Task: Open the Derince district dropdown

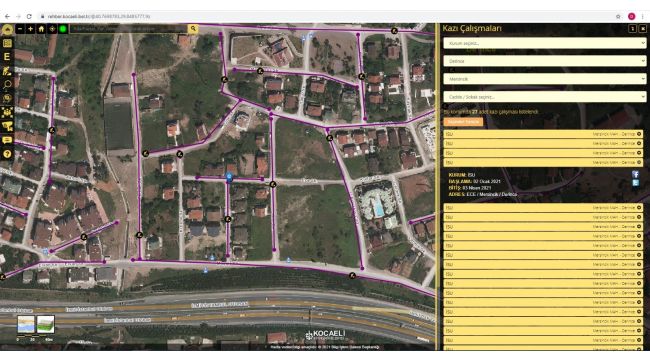Action: [544, 61]
